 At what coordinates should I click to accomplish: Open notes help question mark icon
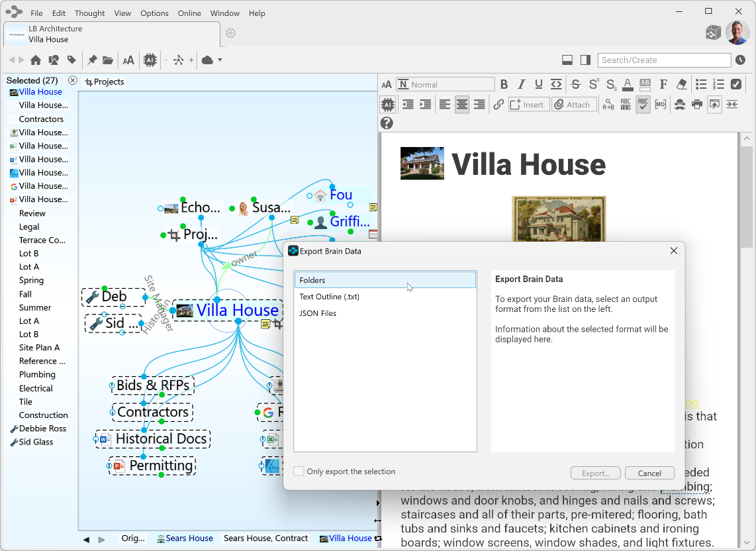click(x=387, y=123)
